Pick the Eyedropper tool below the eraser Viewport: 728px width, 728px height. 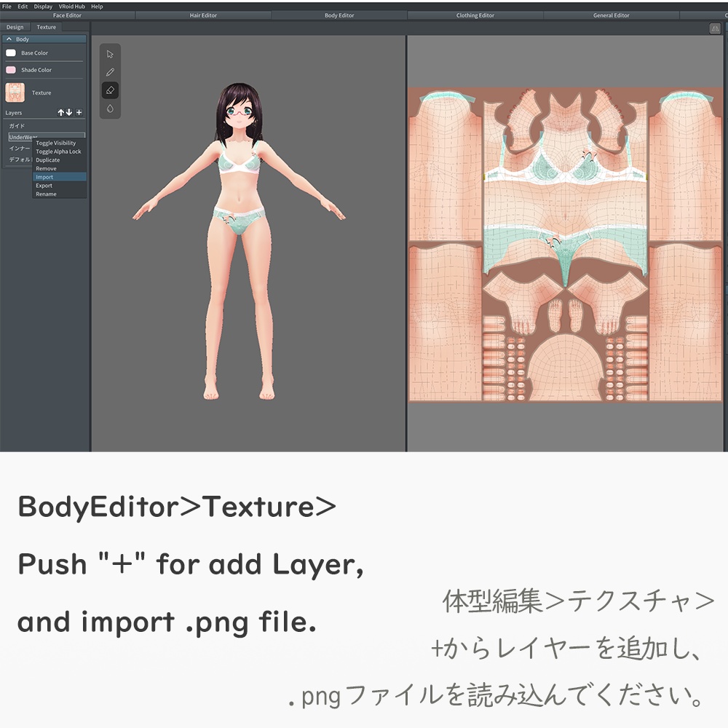pos(110,106)
